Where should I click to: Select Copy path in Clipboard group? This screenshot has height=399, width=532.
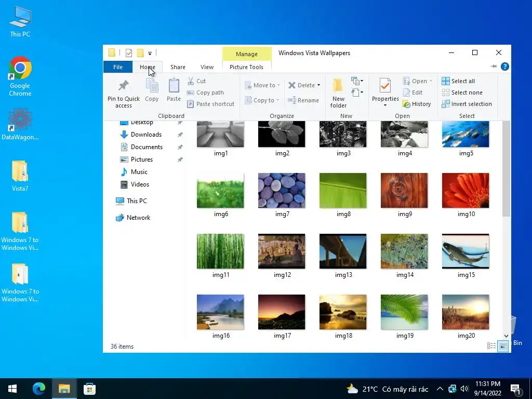(x=205, y=92)
